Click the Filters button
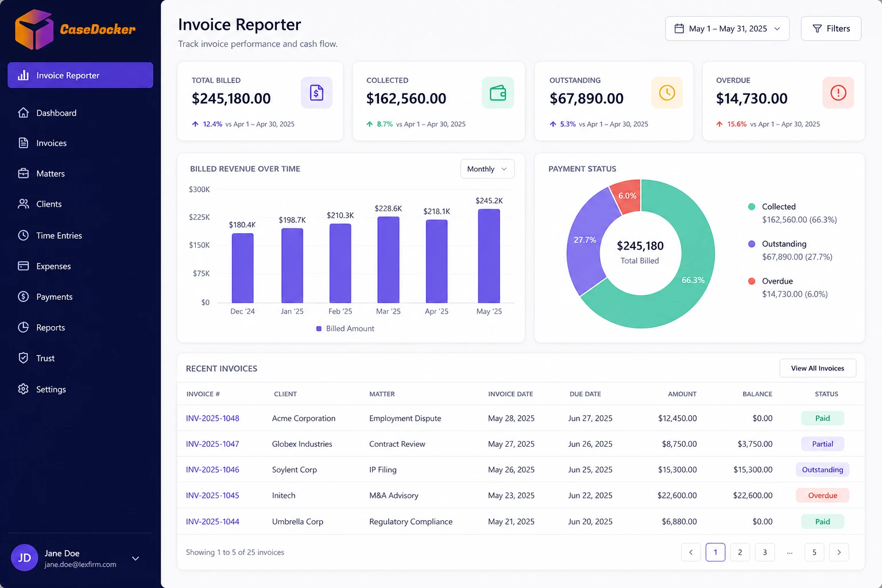Image resolution: width=882 pixels, height=588 pixels. [831, 29]
